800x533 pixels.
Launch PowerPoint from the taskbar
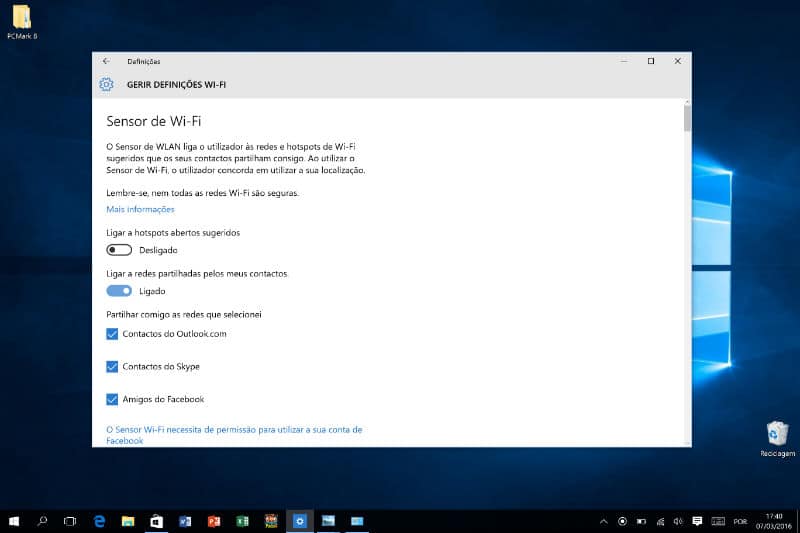[x=213, y=521]
